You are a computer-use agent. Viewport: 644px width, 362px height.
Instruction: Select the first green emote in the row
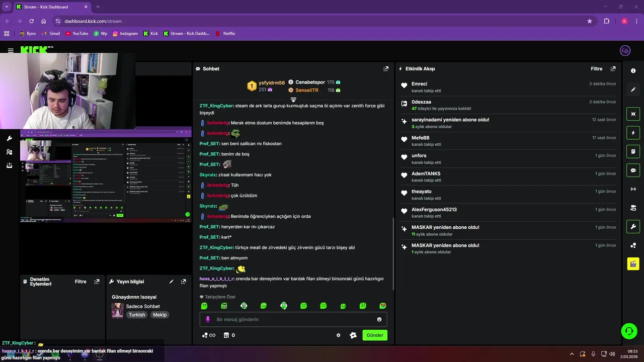204,306
